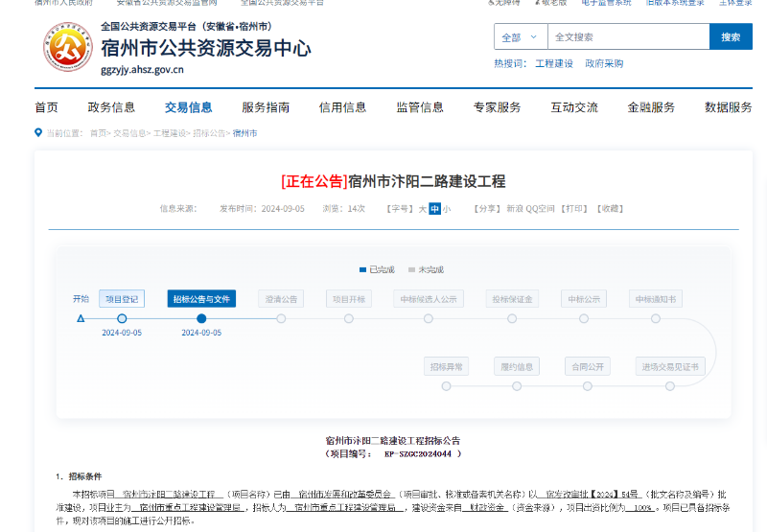The height and width of the screenshot is (532, 767).
Task: Select the 招标公告与文件 stage button
Action: pos(201,299)
